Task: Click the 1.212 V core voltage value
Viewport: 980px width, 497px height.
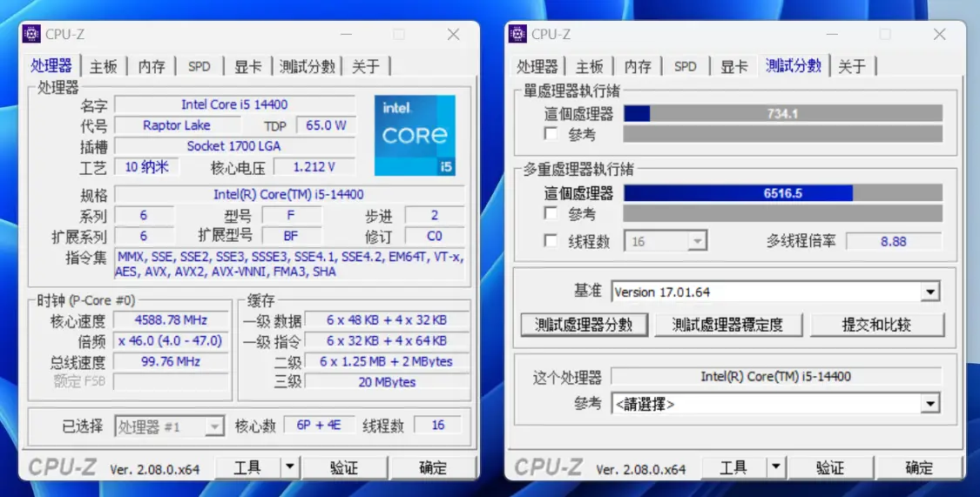Action: tap(314, 167)
